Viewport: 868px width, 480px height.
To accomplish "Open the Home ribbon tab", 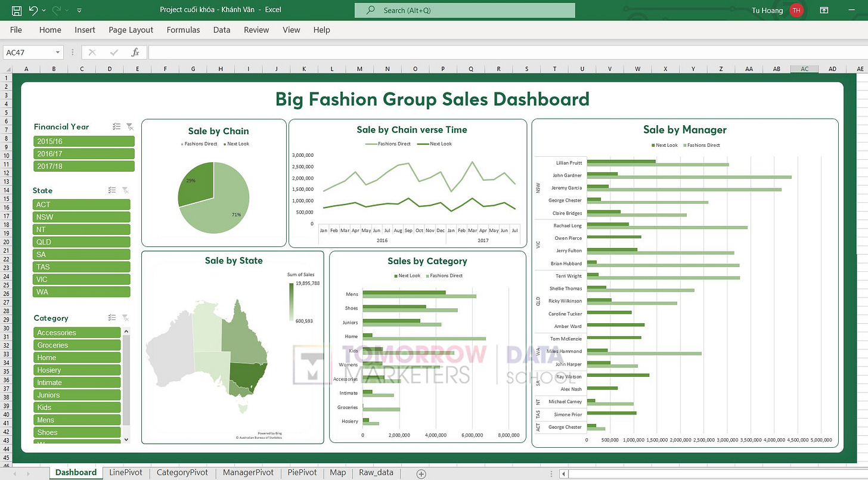I will click(x=50, y=30).
